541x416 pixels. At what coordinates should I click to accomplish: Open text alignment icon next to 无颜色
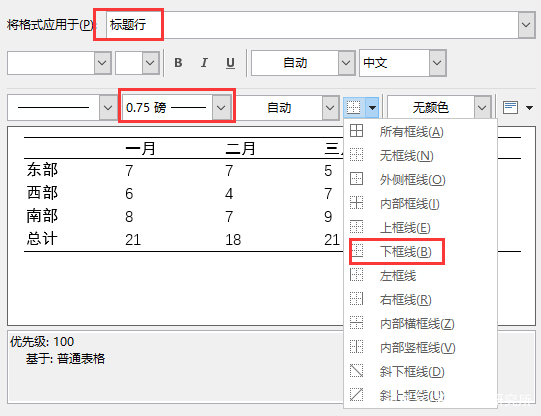coord(510,108)
